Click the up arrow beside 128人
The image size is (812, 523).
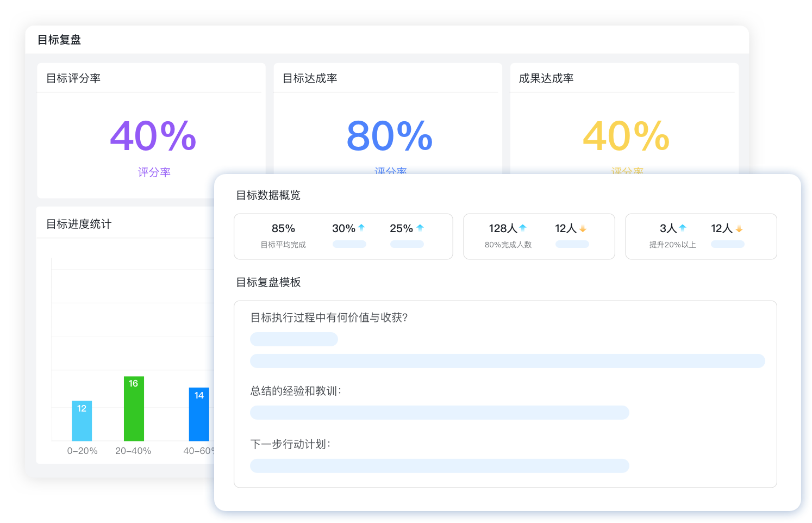(x=522, y=228)
